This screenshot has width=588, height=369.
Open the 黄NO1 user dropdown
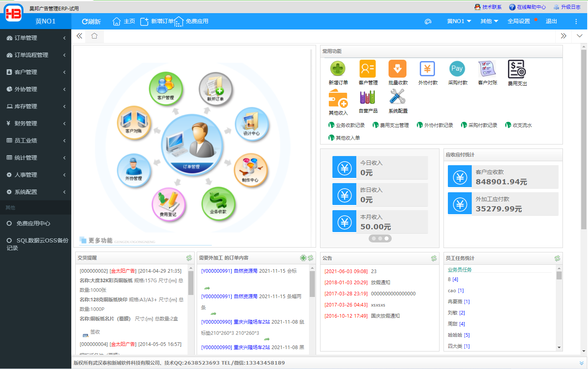[x=459, y=21]
